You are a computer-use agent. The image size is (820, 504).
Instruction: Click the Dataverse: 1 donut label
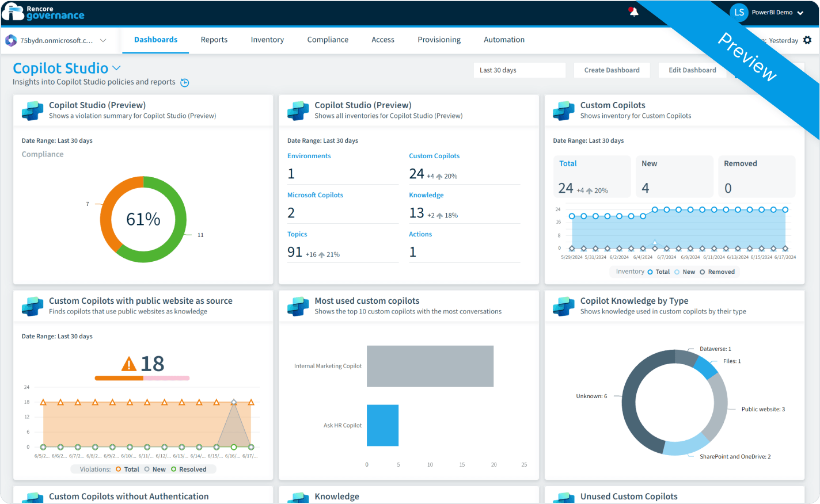coord(715,349)
